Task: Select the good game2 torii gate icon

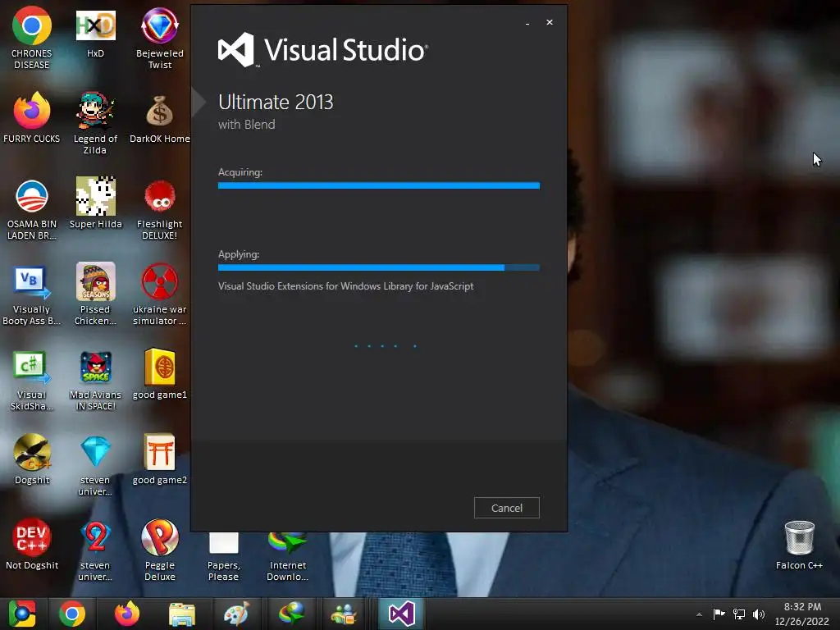Action: click(160, 459)
